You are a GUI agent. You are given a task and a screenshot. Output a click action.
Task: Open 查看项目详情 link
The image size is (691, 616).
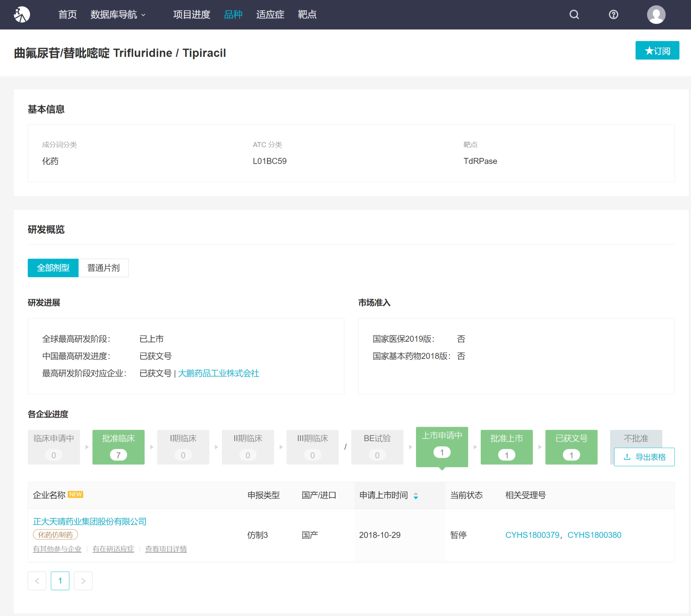click(x=166, y=549)
